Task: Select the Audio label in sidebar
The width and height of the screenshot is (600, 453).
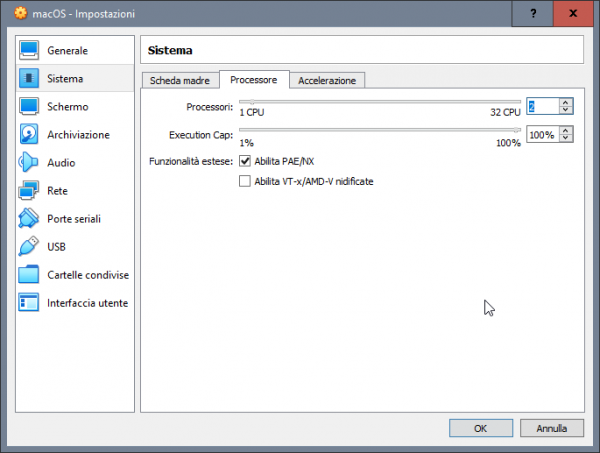Action: click(x=61, y=163)
